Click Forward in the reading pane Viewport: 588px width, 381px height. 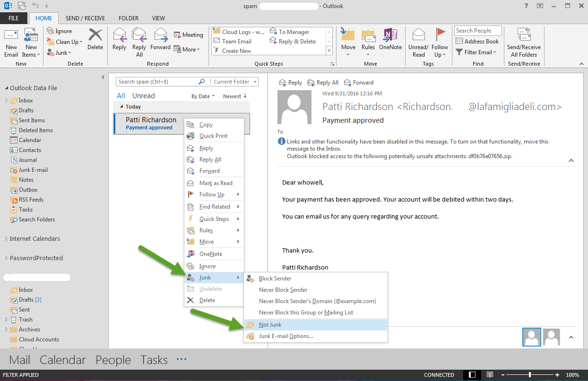359,83
